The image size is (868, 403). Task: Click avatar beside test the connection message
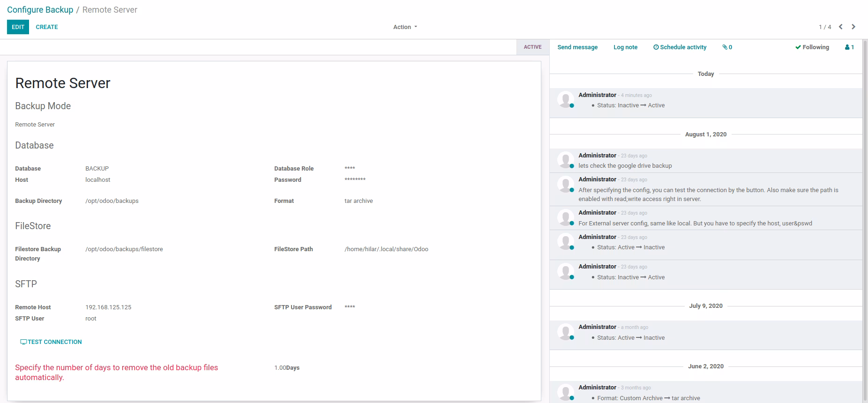[x=566, y=184]
